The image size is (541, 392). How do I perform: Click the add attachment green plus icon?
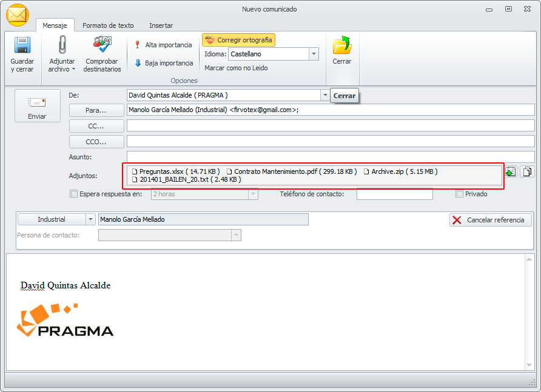511,171
